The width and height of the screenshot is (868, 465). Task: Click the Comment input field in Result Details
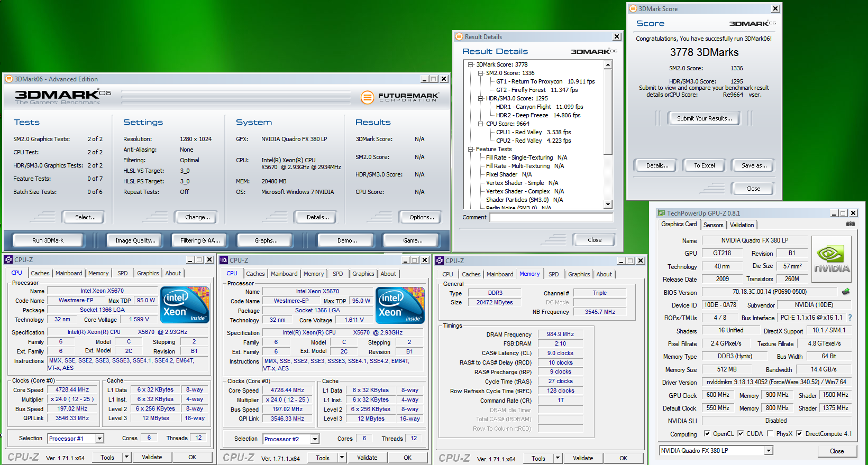pos(551,217)
